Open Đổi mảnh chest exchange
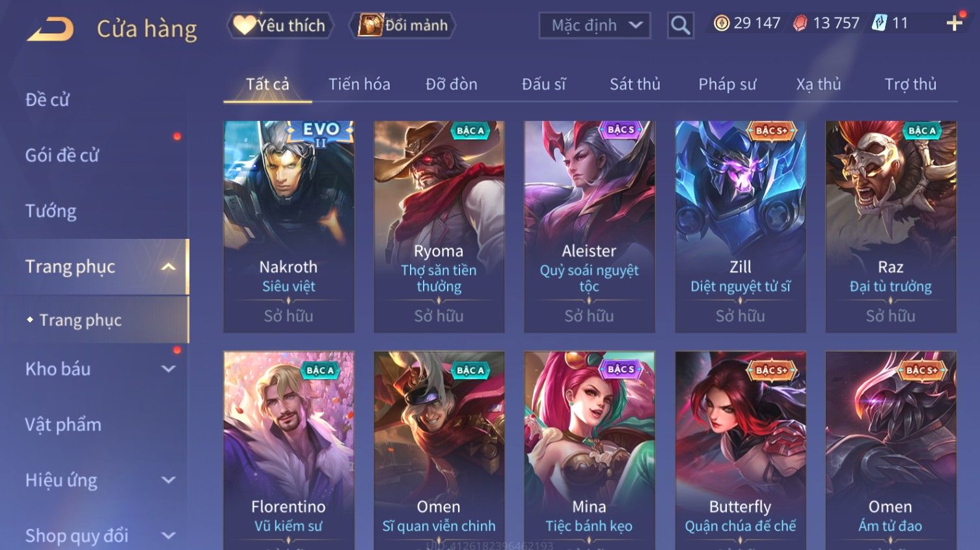 [x=402, y=25]
